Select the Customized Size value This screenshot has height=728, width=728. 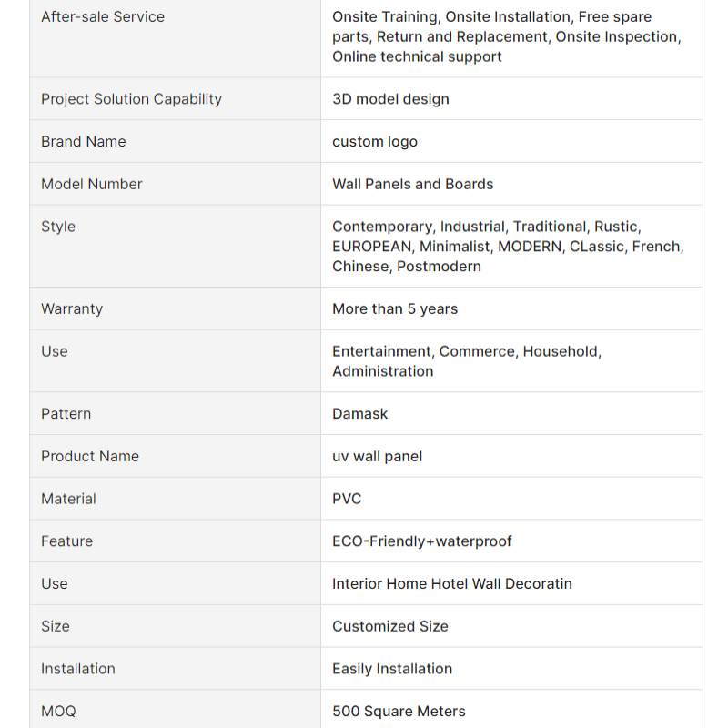(x=390, y=626)
